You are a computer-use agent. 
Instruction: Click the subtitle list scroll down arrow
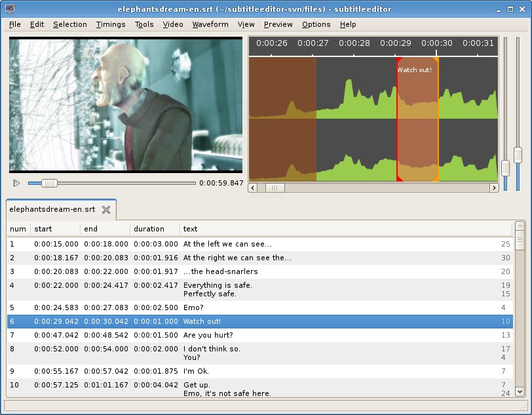(520, 391)
